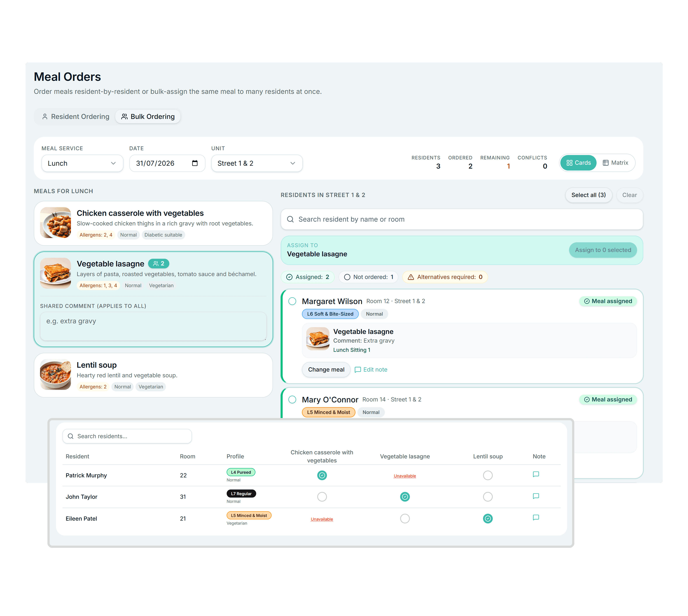Filter by Alternatives required: 0 chip
The image size is (688, 616).
(x=445, y=277)
